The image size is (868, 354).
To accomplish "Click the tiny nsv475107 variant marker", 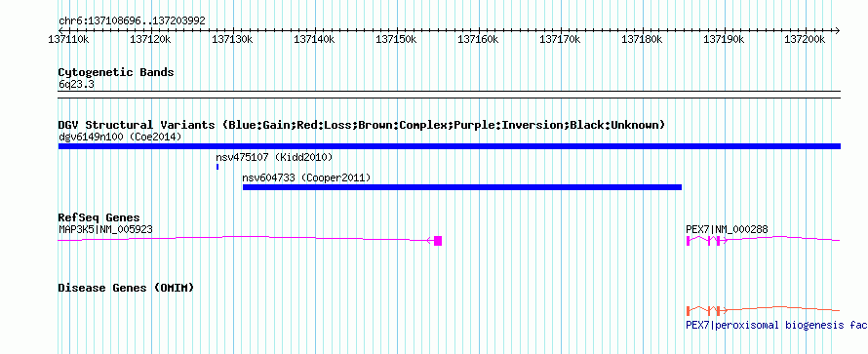I will coord(217,167).
